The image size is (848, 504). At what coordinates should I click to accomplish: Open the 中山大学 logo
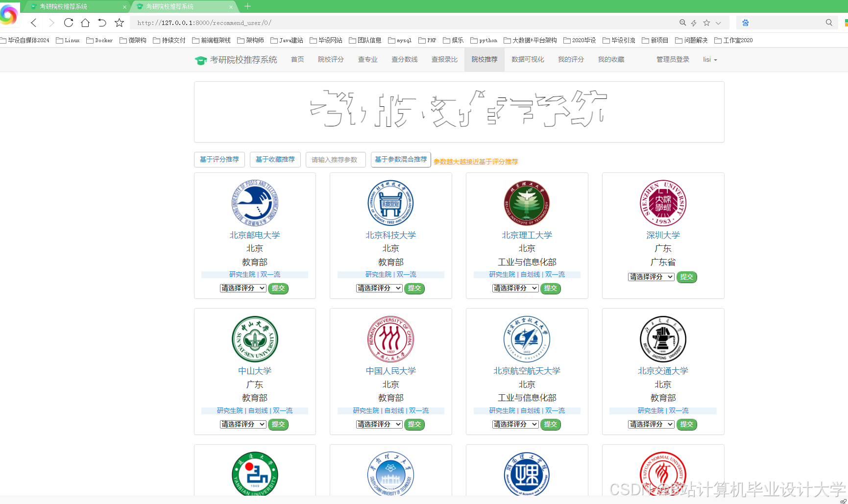(255, 339)
